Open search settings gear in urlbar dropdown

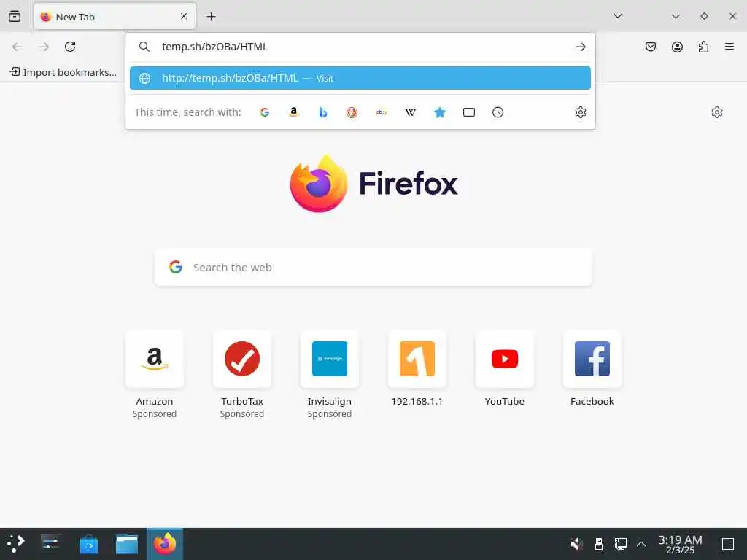coord(580,112)
